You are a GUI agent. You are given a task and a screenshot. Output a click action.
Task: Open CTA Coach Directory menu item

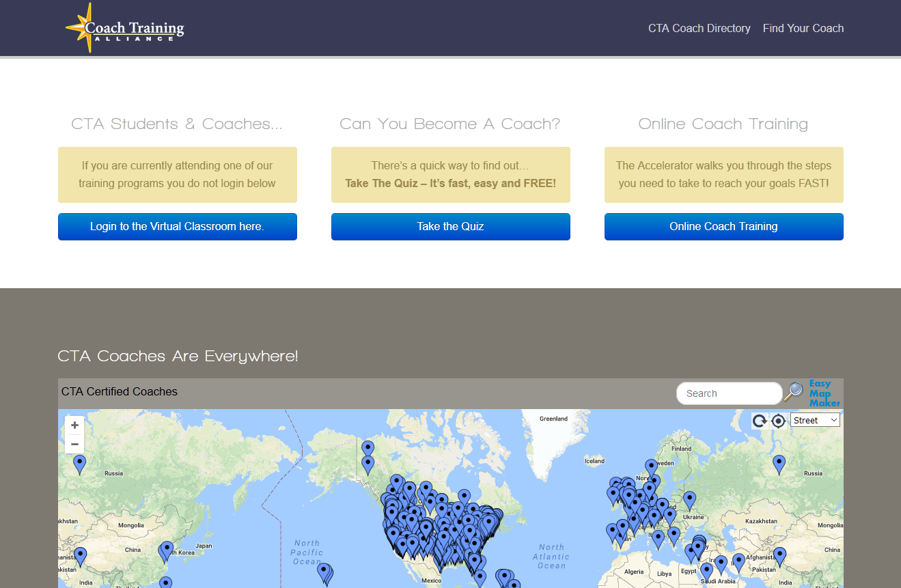tap(699, 28)
